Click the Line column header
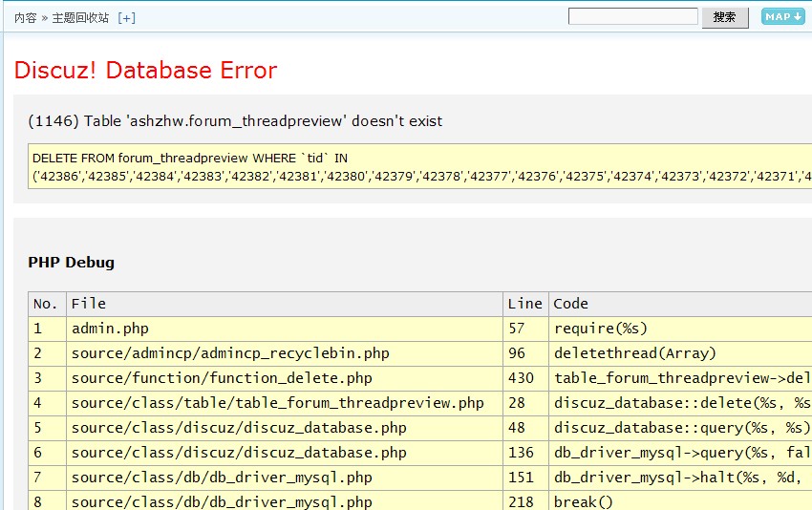 525,304
